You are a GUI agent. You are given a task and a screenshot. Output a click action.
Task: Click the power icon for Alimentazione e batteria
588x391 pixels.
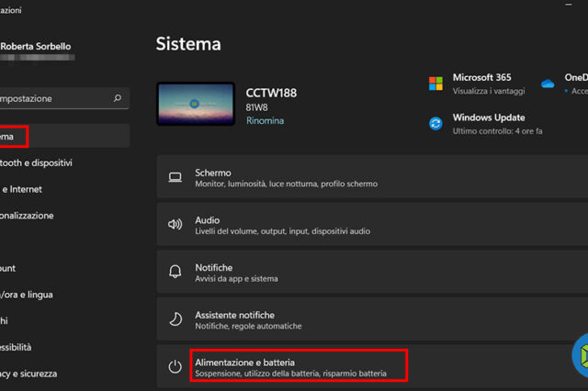pos(175,368)
